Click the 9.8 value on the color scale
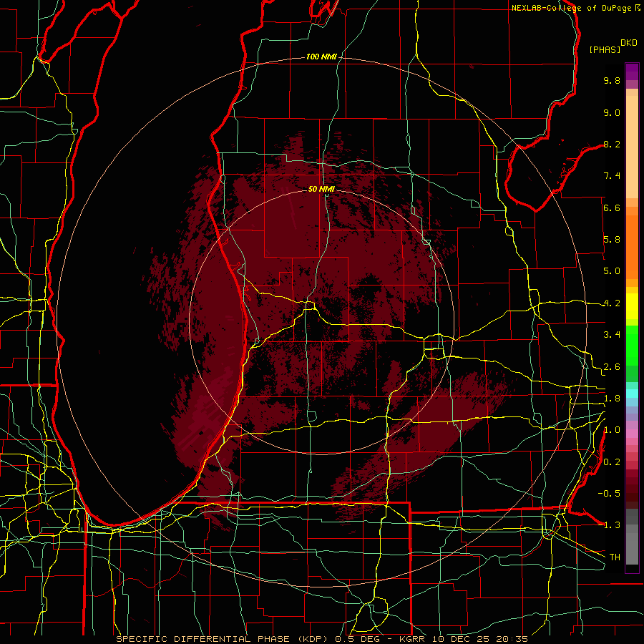The width and height of the screenshot is (644, 644). tap(612, 80)
